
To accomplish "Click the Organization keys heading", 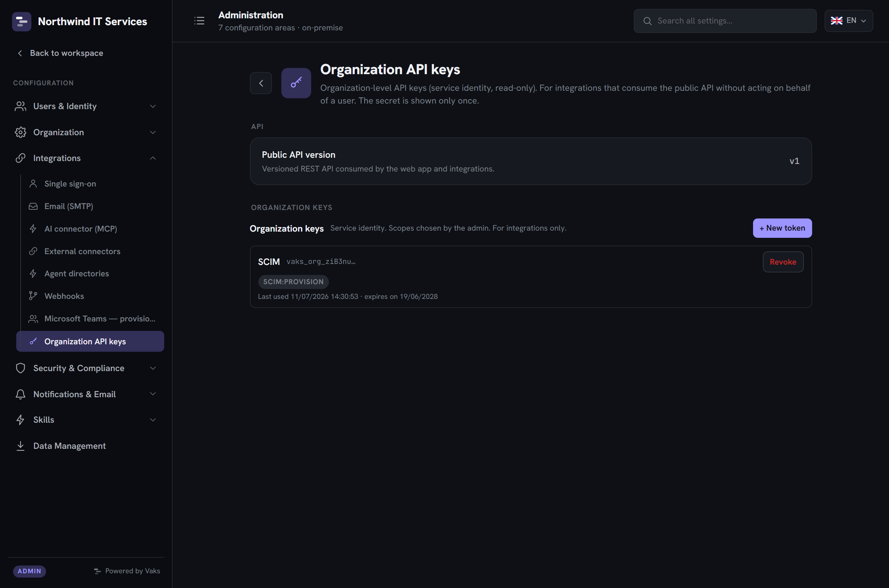I will (x=287, y=228).
